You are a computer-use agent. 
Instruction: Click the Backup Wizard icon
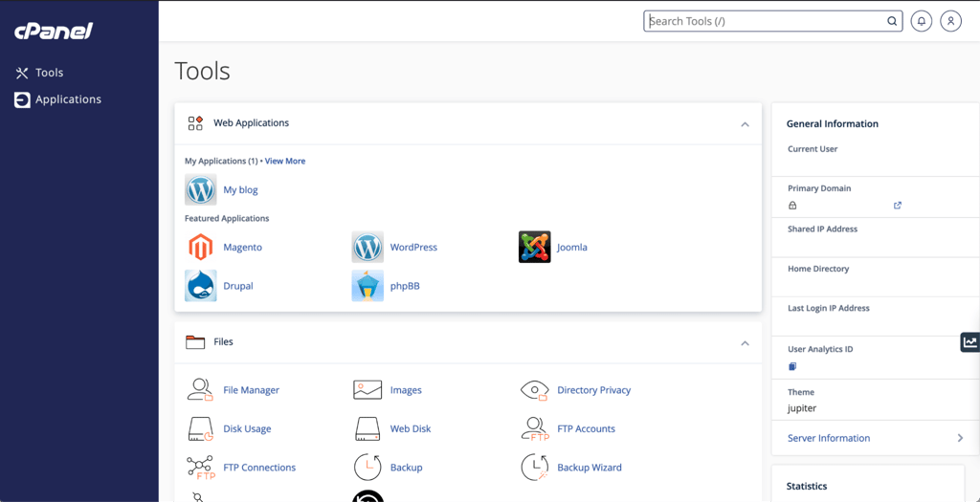pyautogui.click(x=534, y=468)
